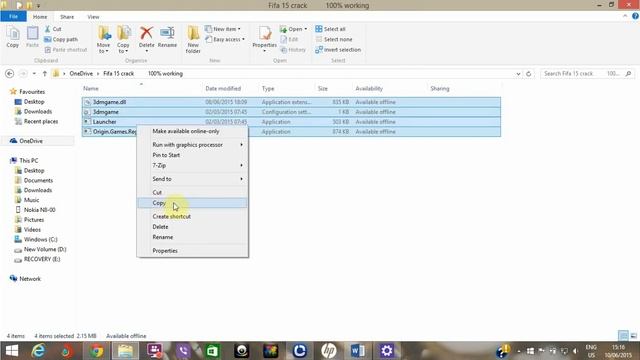Screen dimensions: 640x360
Task: Click the Paste ribbon icon
Action: coord(32,37)
